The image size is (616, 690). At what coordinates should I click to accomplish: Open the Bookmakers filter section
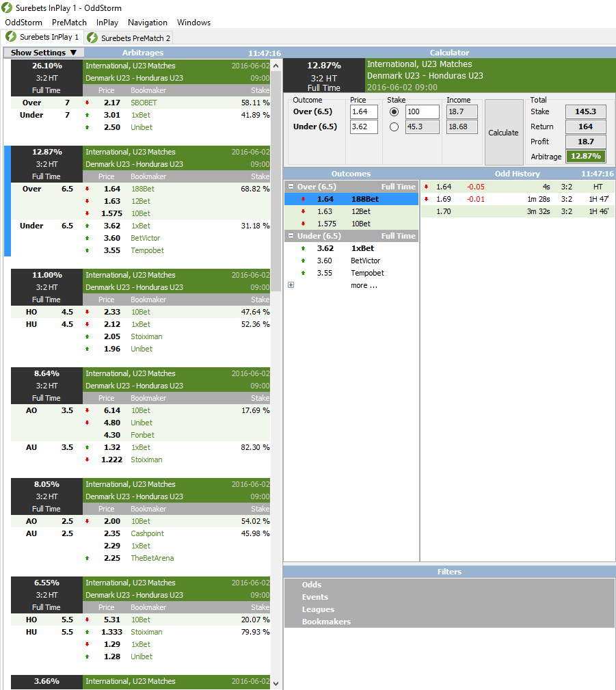click(x=326, y=622)
